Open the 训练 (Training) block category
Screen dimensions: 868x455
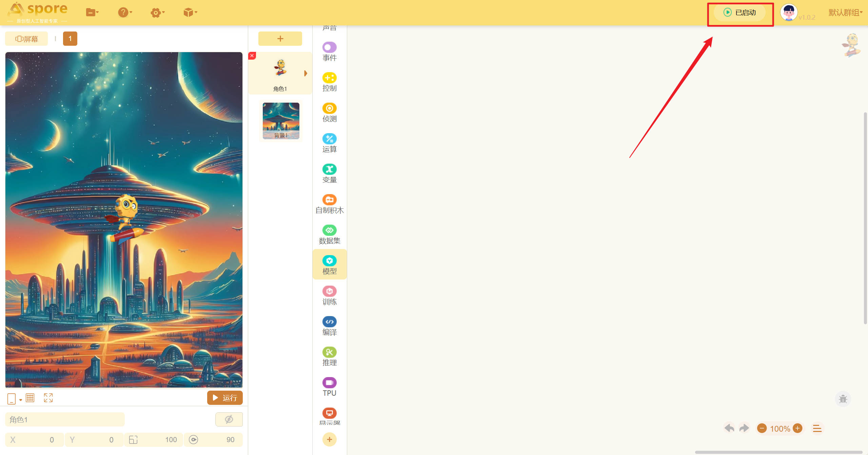[x=329, y=295]
